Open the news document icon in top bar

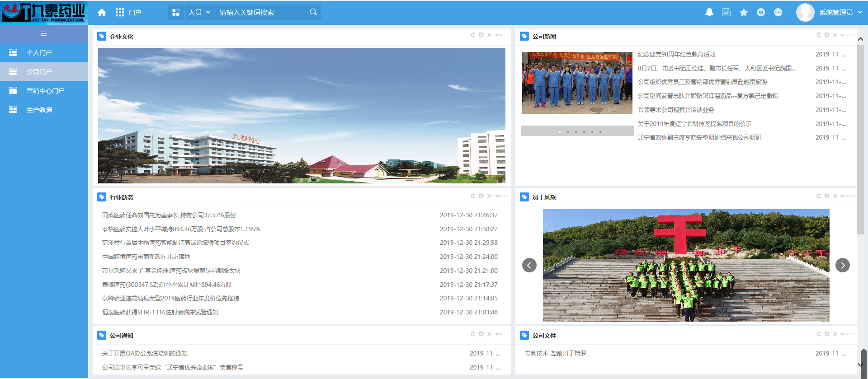click(726, 13)
